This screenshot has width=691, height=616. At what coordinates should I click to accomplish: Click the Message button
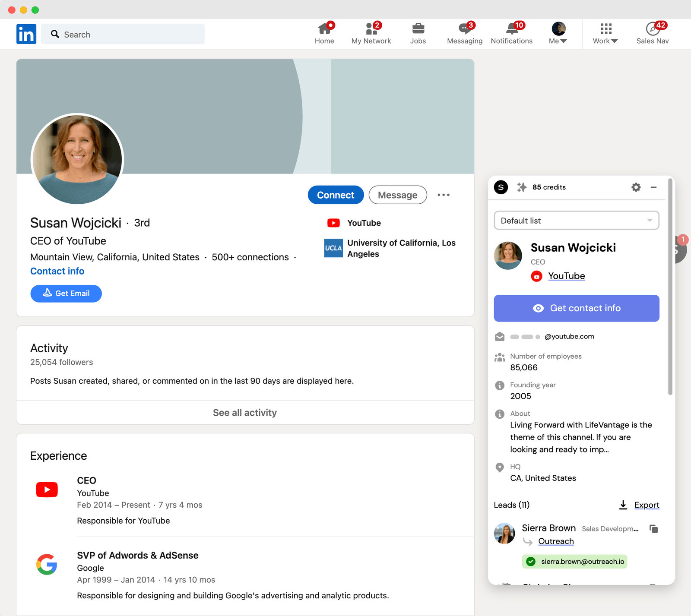pyautogui.click(x=398, y=195)
